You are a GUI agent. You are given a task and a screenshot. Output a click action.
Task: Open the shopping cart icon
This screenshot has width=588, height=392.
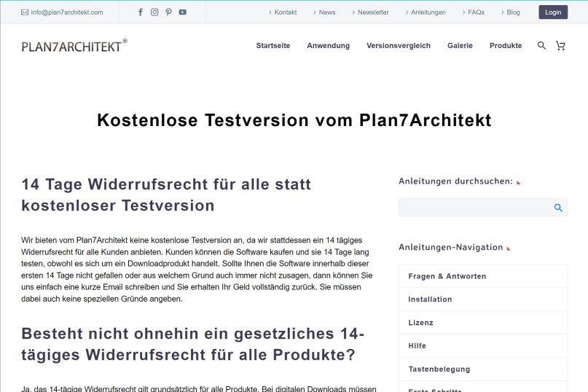(560, 45)
